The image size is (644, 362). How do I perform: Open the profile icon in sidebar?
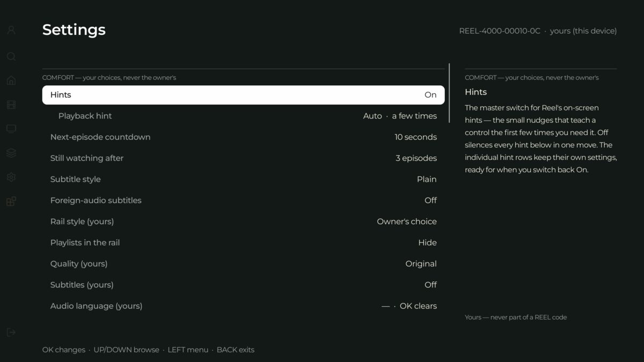(x=11, y=30)
